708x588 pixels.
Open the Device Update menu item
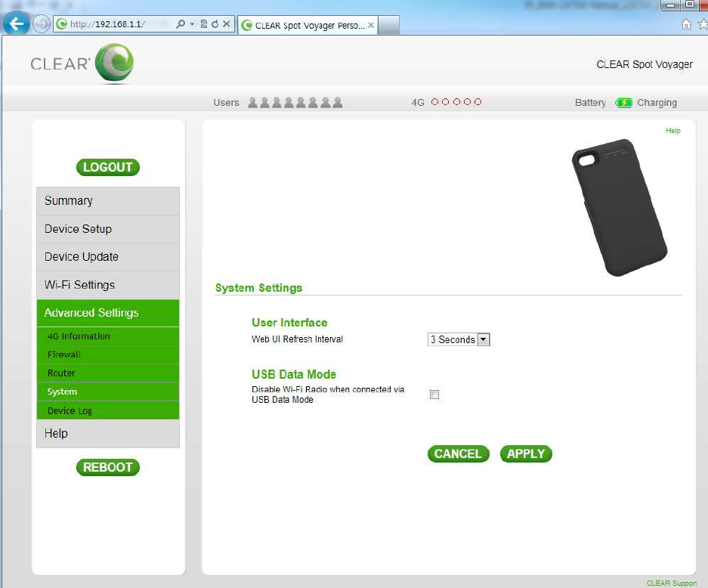tap(108, 257)
